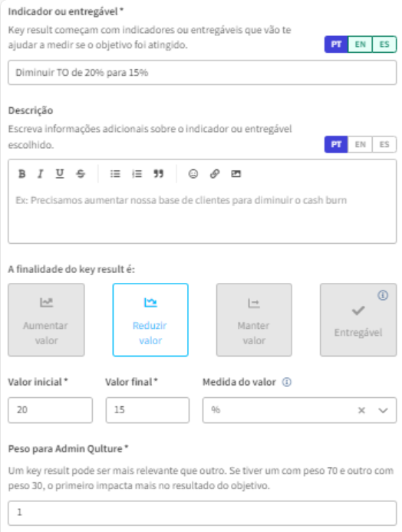Apply strikethrough formatting icon
The image size is (402, 532).
coord(81,174)
